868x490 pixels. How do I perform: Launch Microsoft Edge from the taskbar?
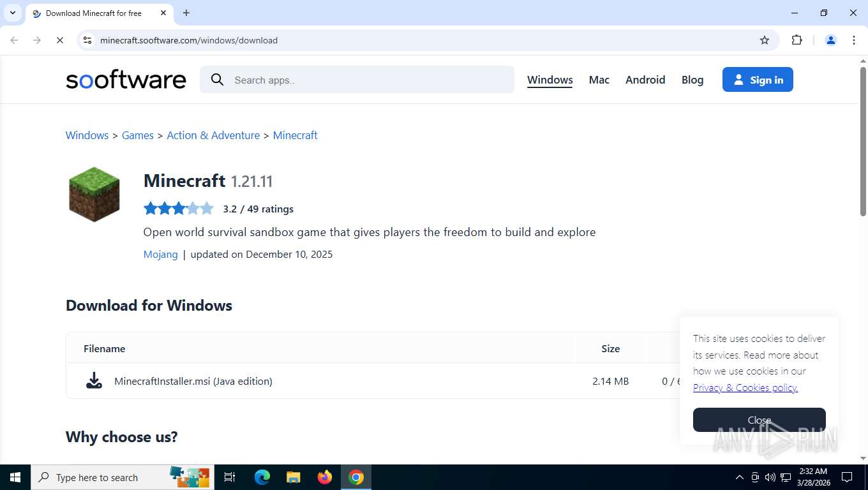262,477
